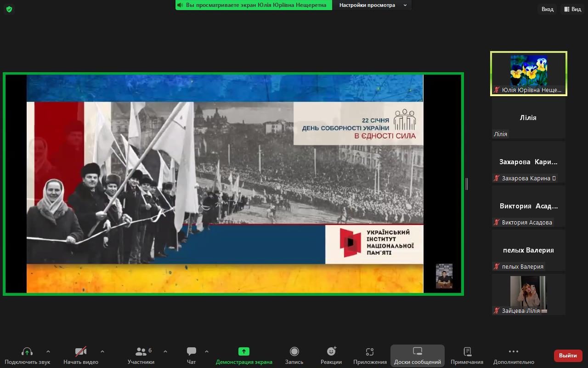Screen dimensions: 588x368
Task: Toggle Начать видео camera on
Action: pos(81,352)
